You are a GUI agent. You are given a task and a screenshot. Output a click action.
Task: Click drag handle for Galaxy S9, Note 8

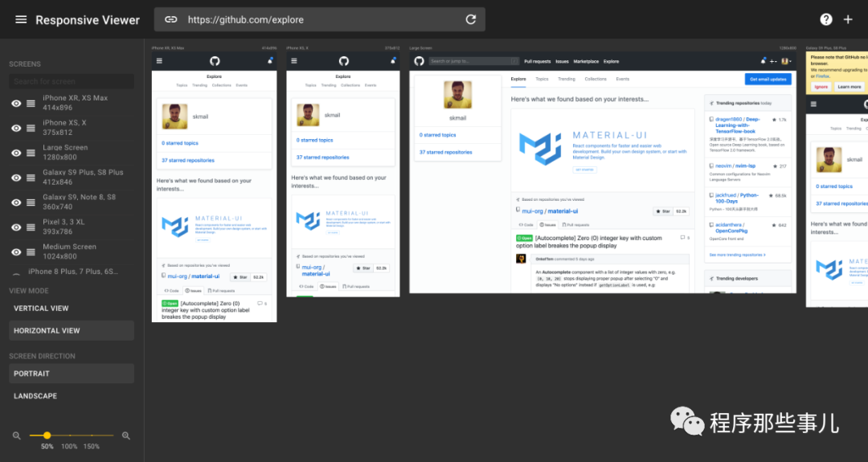(31, 202)
